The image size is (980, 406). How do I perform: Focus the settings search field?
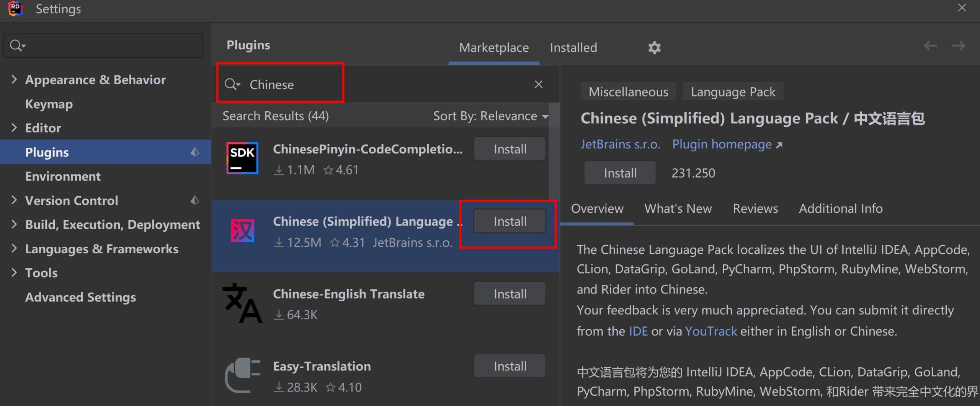point(103,46)
